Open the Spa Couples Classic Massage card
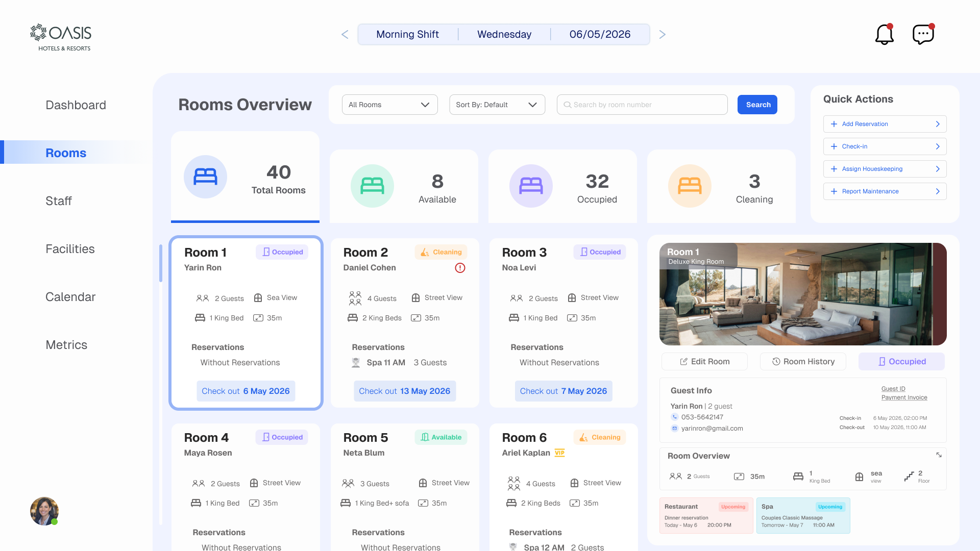The width and height of the screenshot is (980, 551). [803, 515]
